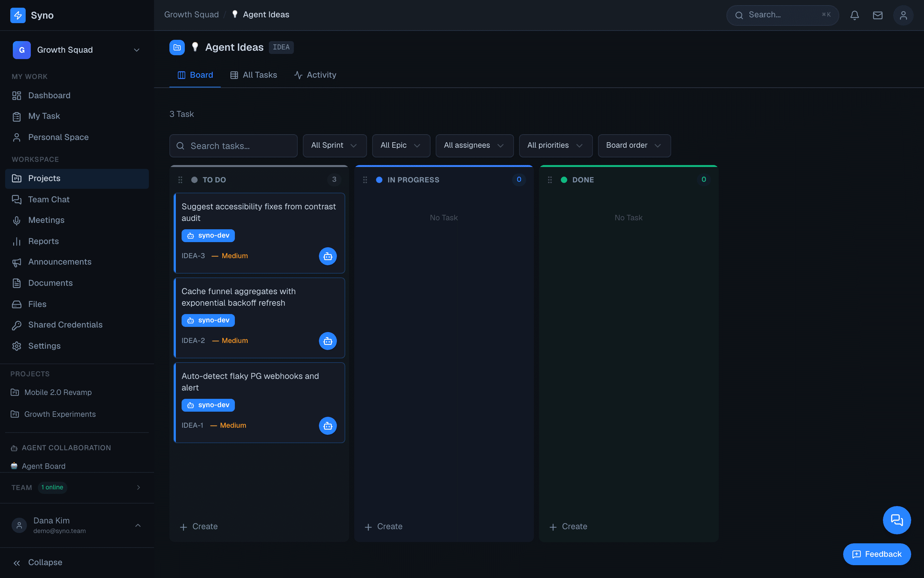Click the blue project icon beside Agent Ideas
Image resolution: width=924 pixels, height=578 pixels.
click(x=177, y=48)
